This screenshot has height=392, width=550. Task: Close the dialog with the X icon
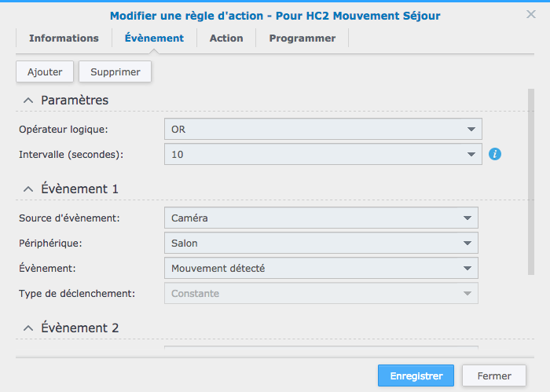click(x=531, y=14)
